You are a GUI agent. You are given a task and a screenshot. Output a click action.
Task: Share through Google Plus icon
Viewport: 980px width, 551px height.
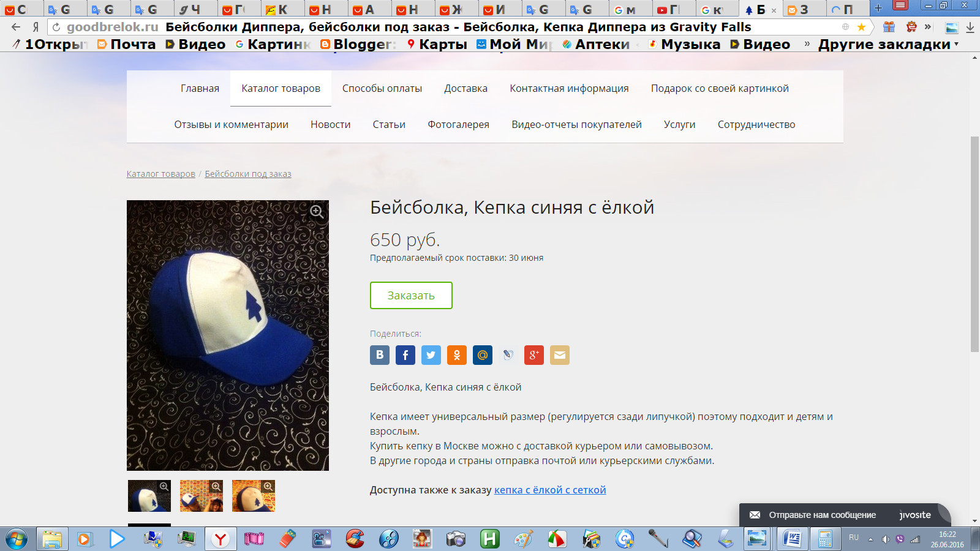534,355
